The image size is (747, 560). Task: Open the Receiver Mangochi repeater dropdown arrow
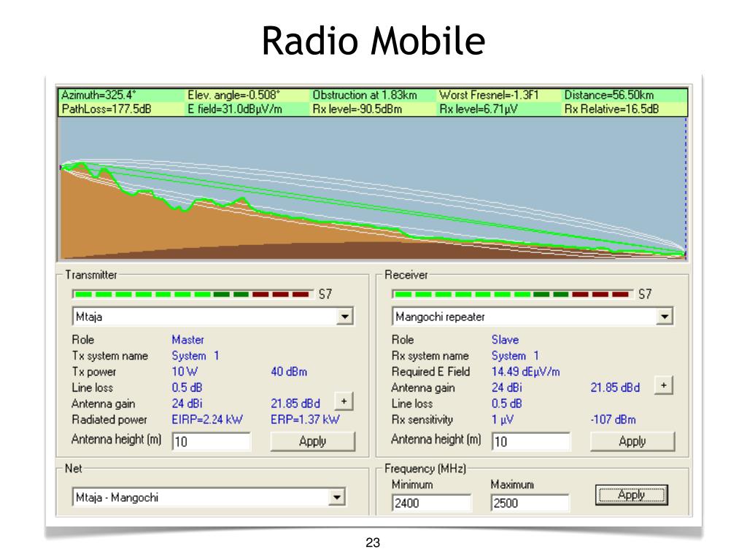click(x=664, y=316)
